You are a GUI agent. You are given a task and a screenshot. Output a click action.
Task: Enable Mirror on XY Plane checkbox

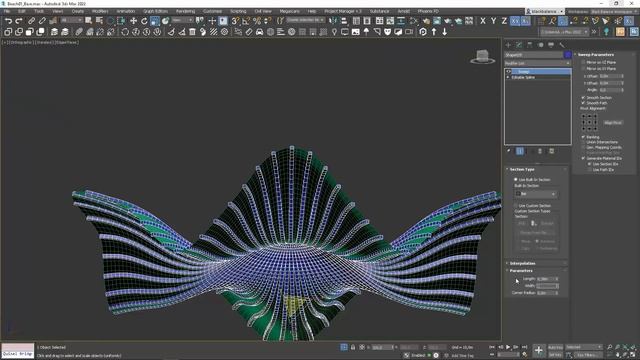583,69
